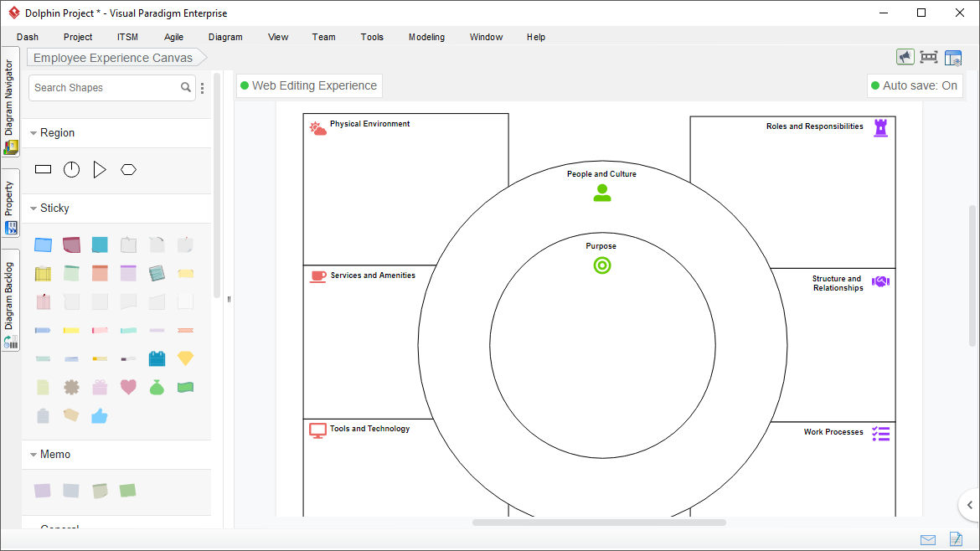Image resolution: width=980 pixels, height=551 pixels.
Task: Open shape palette options (three dots)
Action: click(202, 88)
